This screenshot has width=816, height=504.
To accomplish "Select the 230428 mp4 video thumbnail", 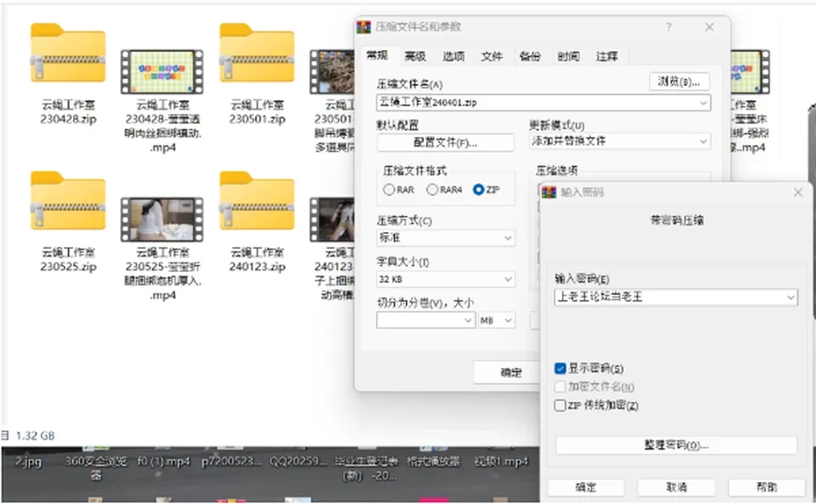I will point(161,71).
